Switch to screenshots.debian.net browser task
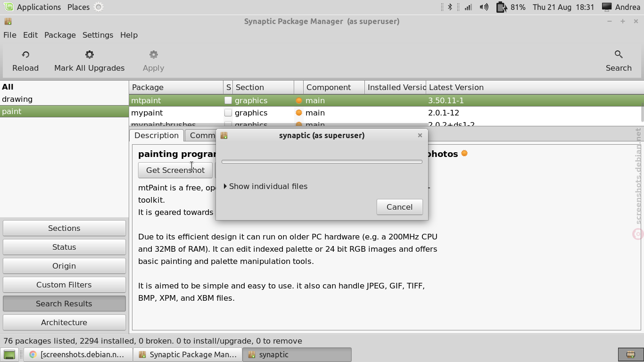The height and width of the screenshot is (362, 644). click(78, 354)
